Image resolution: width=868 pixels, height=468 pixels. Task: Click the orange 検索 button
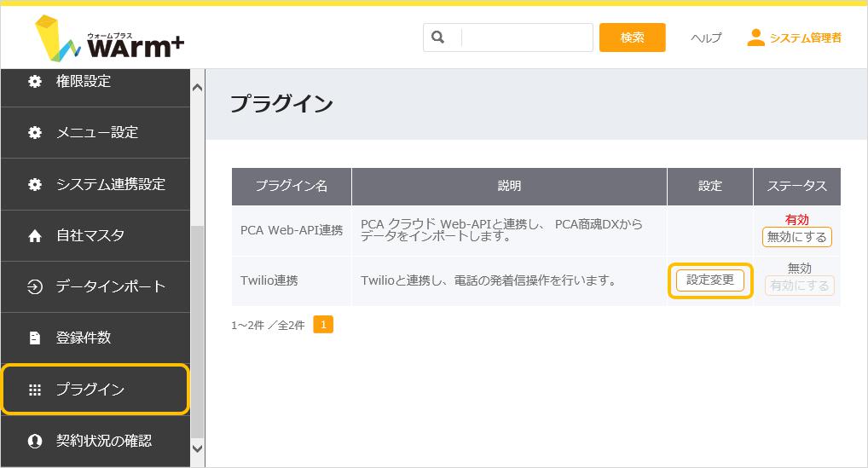[632, 38]
